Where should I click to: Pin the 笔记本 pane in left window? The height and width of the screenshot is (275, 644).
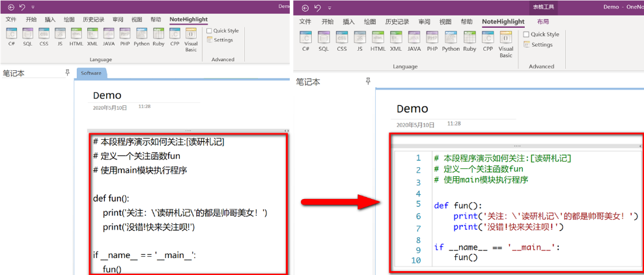click(67, 73)
